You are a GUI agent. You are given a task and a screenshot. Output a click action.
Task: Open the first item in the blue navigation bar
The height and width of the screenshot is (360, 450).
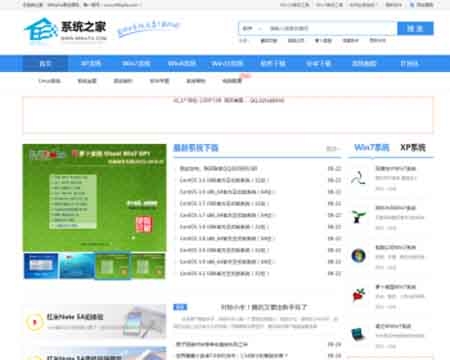click(x=45, y=63)
